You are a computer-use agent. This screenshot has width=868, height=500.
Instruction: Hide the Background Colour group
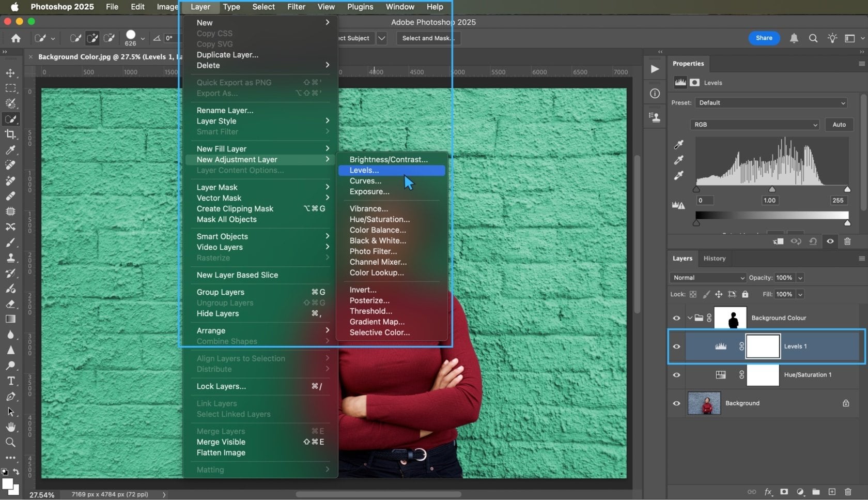point(676,318)
